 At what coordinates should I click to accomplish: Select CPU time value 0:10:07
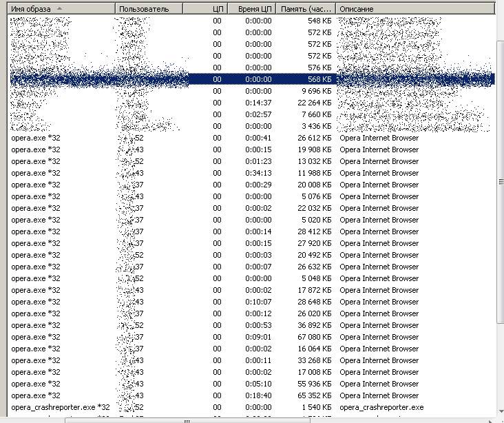pyautogui.click(x=258, y=302)
